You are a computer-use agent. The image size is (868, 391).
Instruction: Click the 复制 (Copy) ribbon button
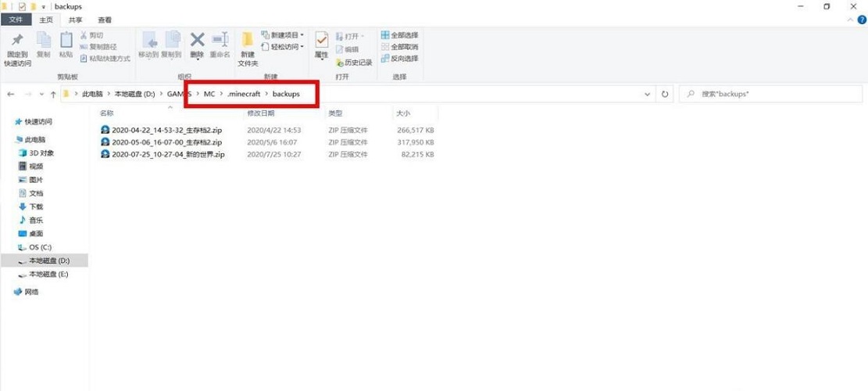43,45
